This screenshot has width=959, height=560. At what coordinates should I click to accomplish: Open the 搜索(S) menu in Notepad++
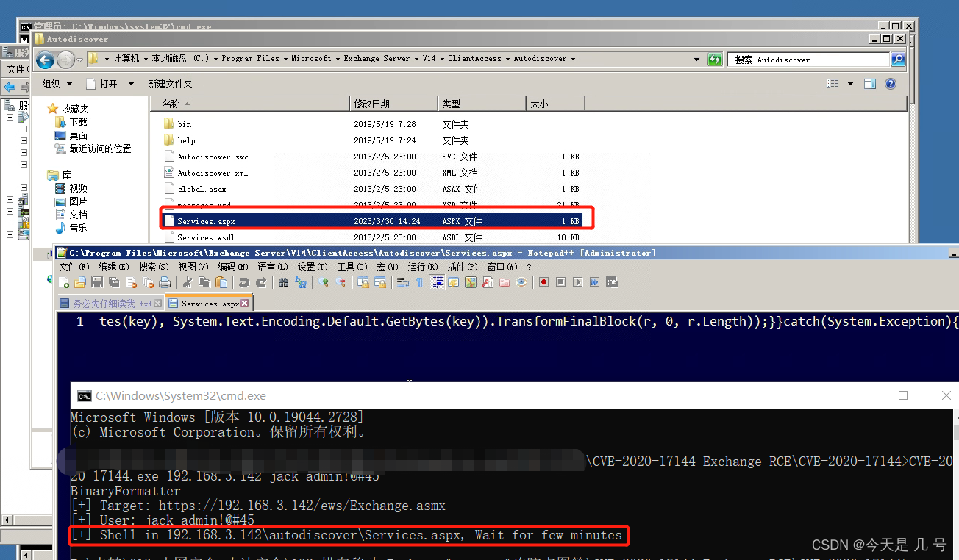[x=154, y=267]
